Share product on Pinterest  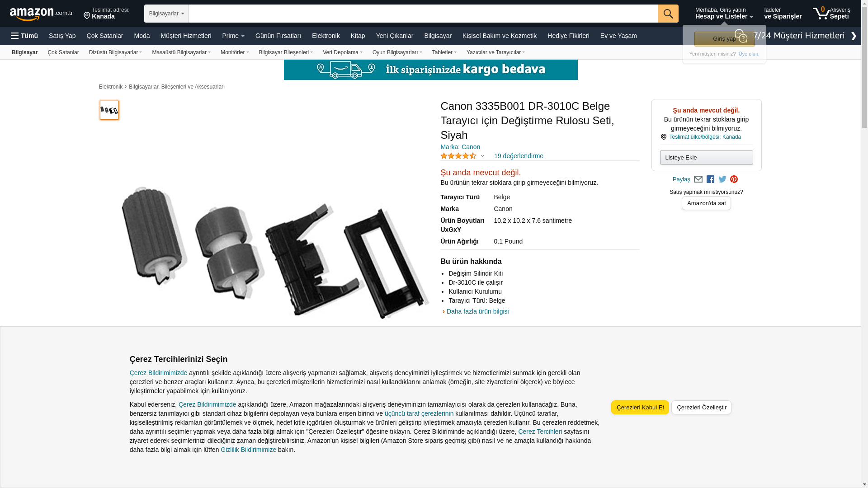(734, 179)
